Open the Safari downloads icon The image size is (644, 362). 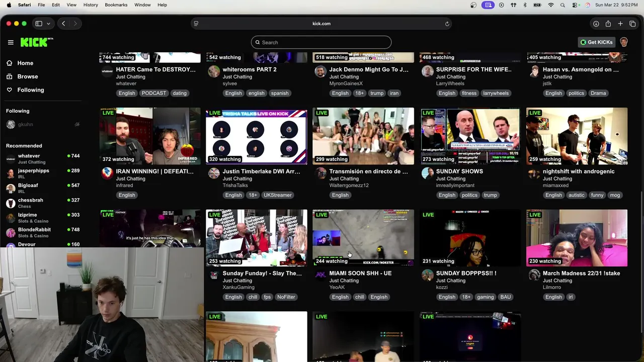pyautogui.click(x=596, y=24)
